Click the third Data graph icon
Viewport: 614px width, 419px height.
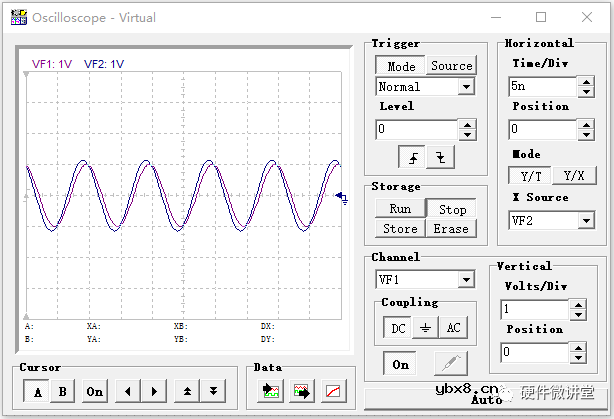(x=333, y=391)
